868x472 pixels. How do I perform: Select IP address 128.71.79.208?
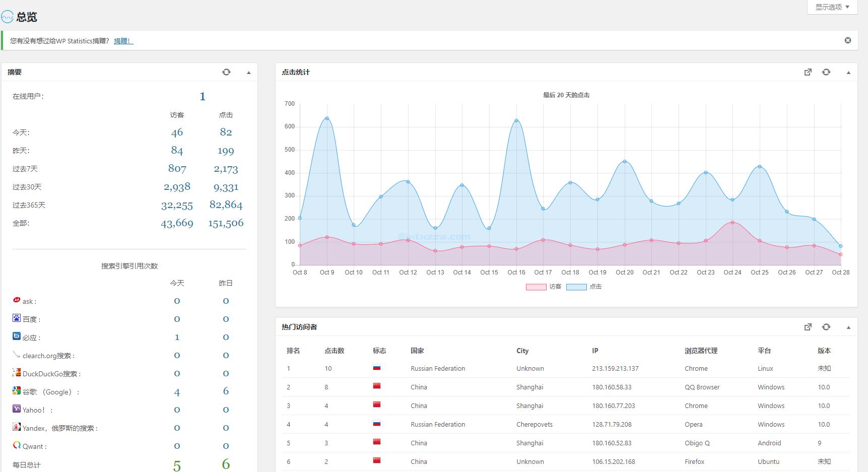pyautogui.click(x=612, y=425)
